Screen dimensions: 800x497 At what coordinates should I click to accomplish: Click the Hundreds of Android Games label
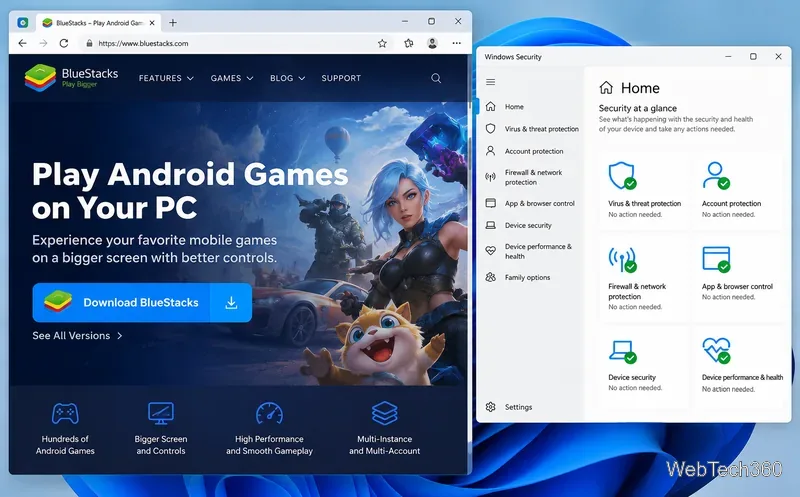coord(65,445)
